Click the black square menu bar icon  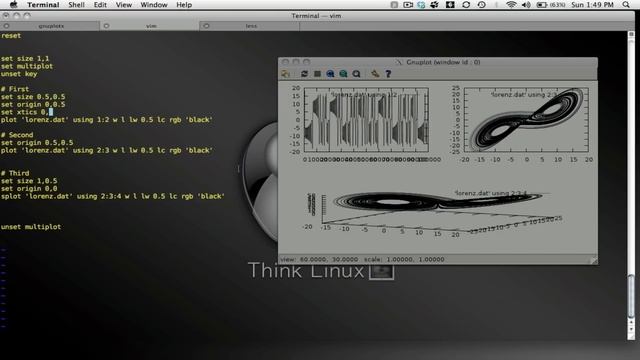450,5
